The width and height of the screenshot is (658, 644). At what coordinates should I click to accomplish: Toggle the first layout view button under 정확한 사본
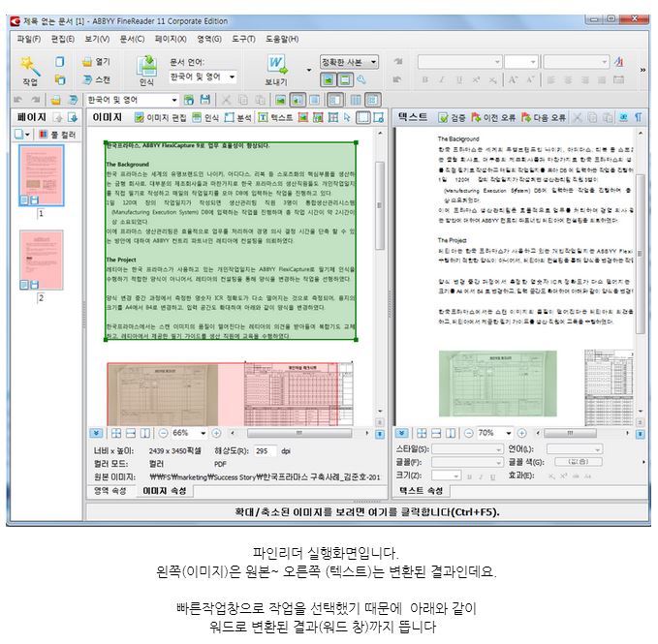pyautogui.click(x=329, y=79)
